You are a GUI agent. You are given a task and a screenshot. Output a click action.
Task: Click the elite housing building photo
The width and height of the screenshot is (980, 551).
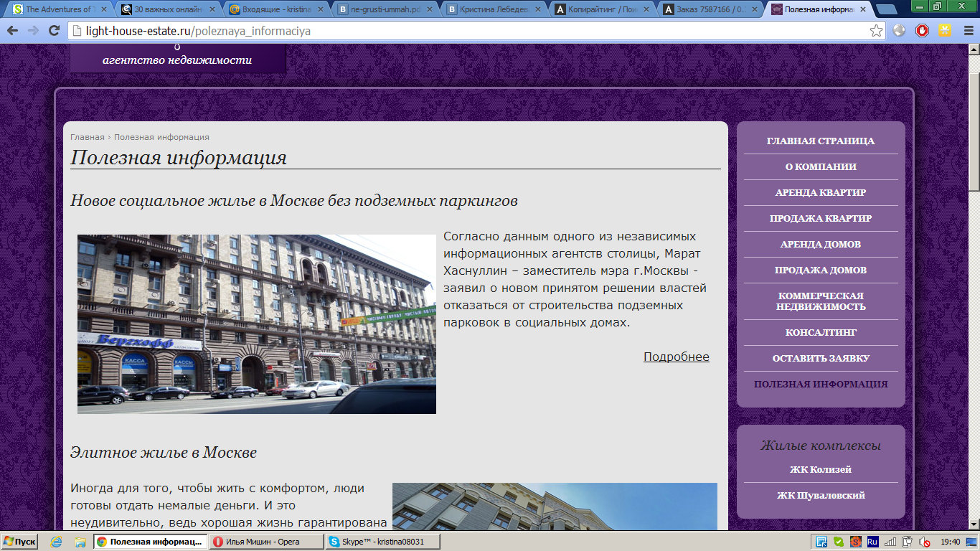tap(555, 507)
